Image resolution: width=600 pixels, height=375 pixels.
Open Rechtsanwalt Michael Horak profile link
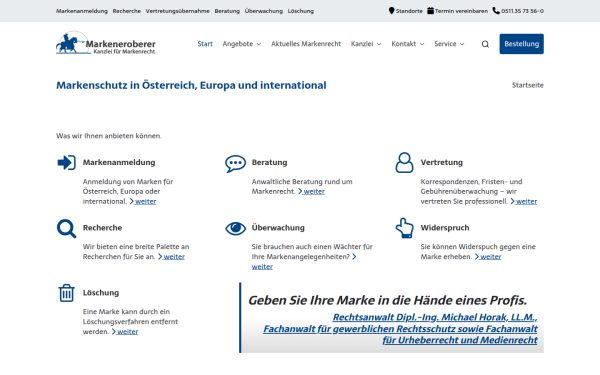[x=400, y=329]
